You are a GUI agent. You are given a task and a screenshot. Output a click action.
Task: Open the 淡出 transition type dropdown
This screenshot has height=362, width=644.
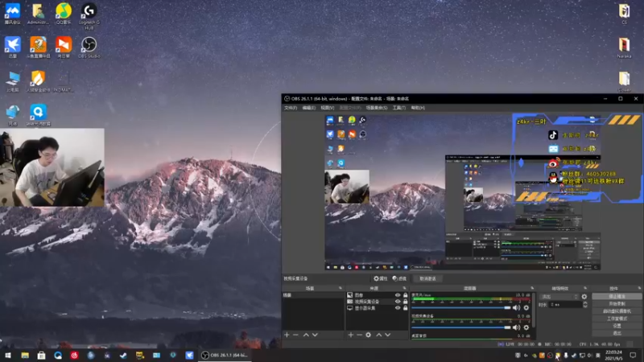click(x=559, y=296)
